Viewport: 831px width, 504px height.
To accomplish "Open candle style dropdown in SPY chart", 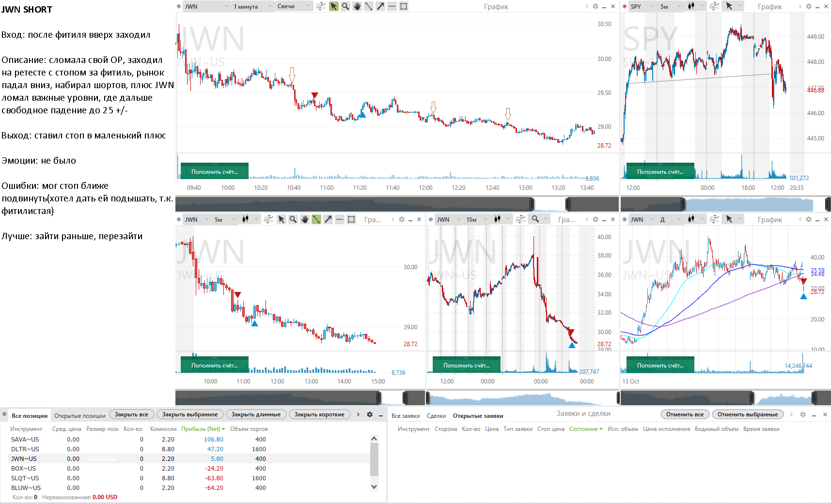I will 696,6.
